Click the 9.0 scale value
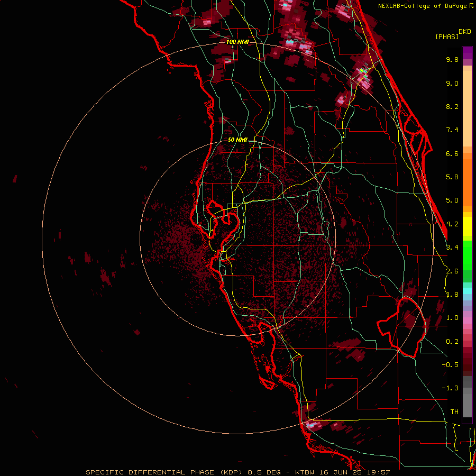The height and width of the screenshot is (476, 476). [x=452, y=83]
